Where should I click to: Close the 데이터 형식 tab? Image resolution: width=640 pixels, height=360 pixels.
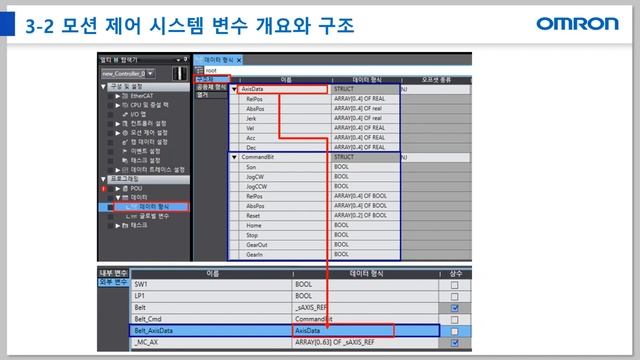point(239,60)
